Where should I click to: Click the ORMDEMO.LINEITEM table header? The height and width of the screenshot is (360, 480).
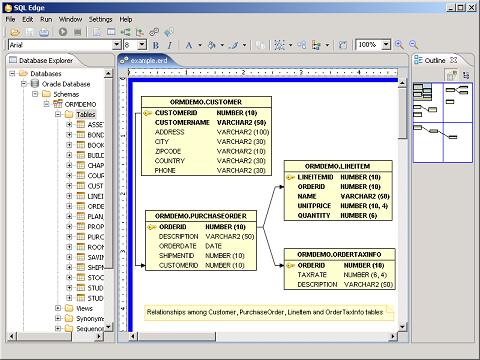coord(338,166)
